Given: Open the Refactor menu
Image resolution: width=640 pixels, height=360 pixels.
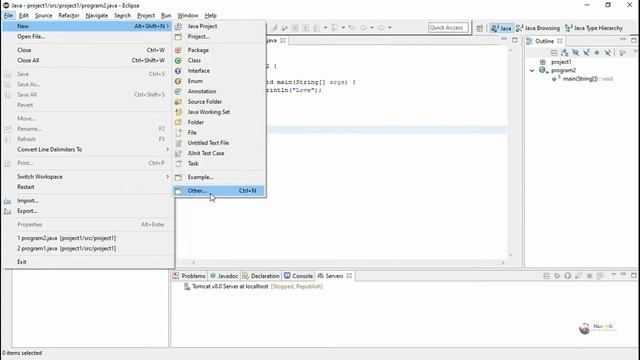Looking at the screenshot, I should [69, 16].
